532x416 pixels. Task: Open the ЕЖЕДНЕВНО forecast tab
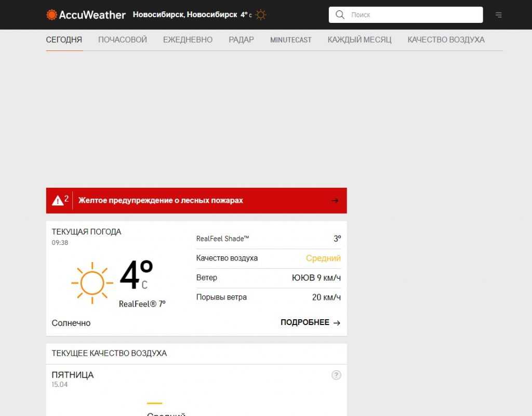pos(188,40)
